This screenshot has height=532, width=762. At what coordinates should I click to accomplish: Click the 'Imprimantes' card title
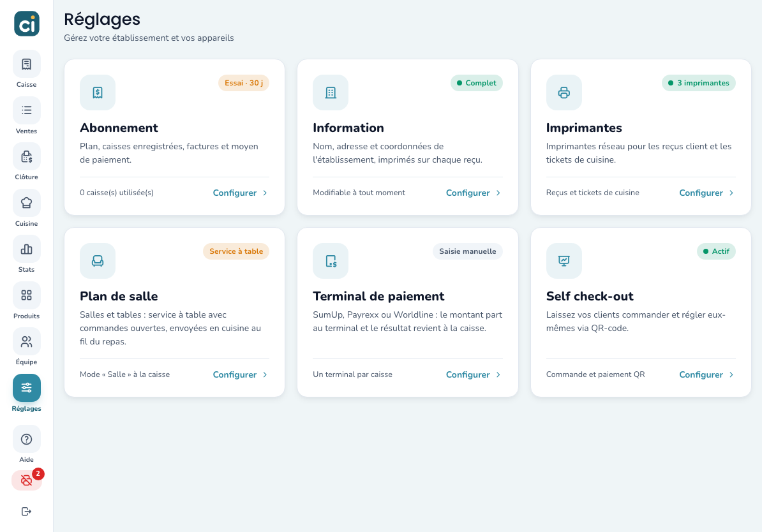click(584, 128)
